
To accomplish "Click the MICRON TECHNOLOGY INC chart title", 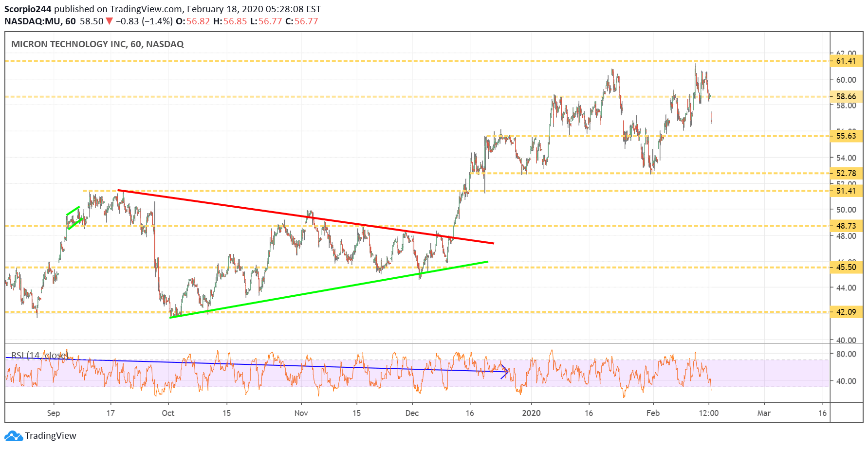I will click(97, 44).
